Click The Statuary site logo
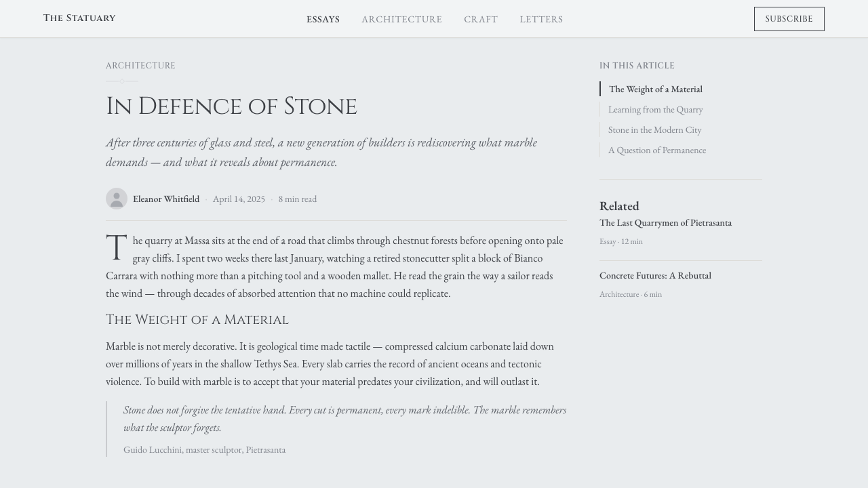The width and height of the screenshot is (868, 488). coord(79,18)
